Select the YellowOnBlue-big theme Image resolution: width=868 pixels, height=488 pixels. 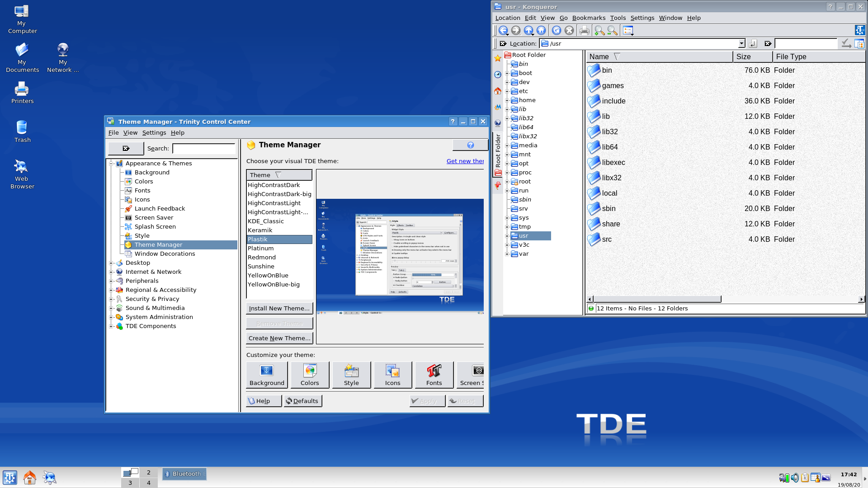274,285
